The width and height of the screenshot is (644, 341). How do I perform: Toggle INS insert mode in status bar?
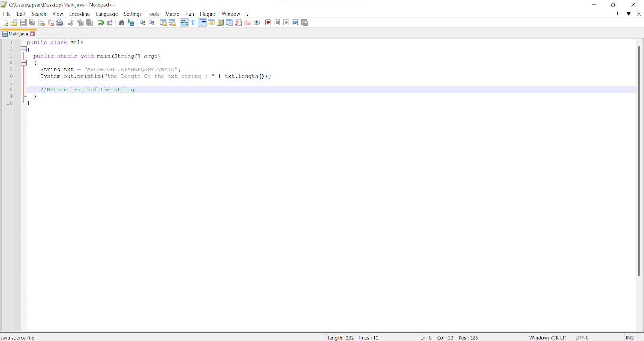[x=630, y=338]
